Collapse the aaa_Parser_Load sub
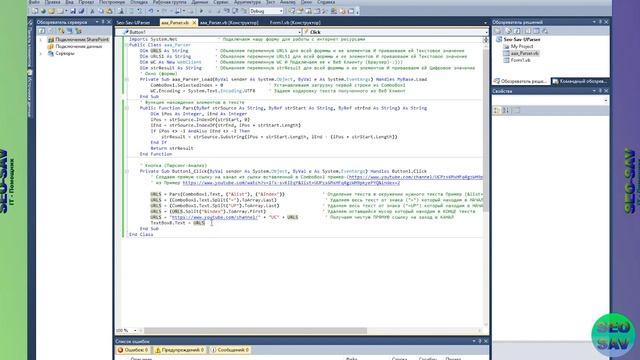The height and width of the screenshot is (360, 640). (127, 79)
